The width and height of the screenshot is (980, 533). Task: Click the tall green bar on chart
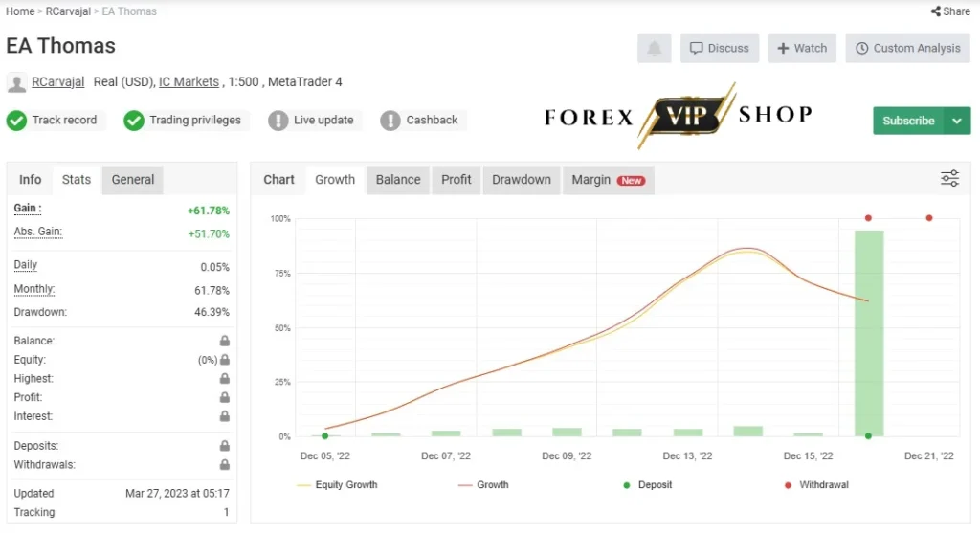[x=869, y=333]
